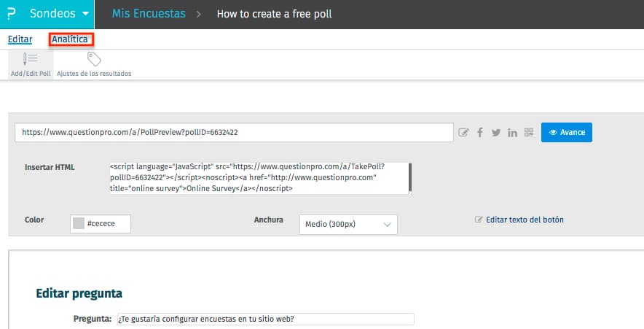Click the HTML code box scrollbar
This screenshot has height=329, width=644.
410,177
